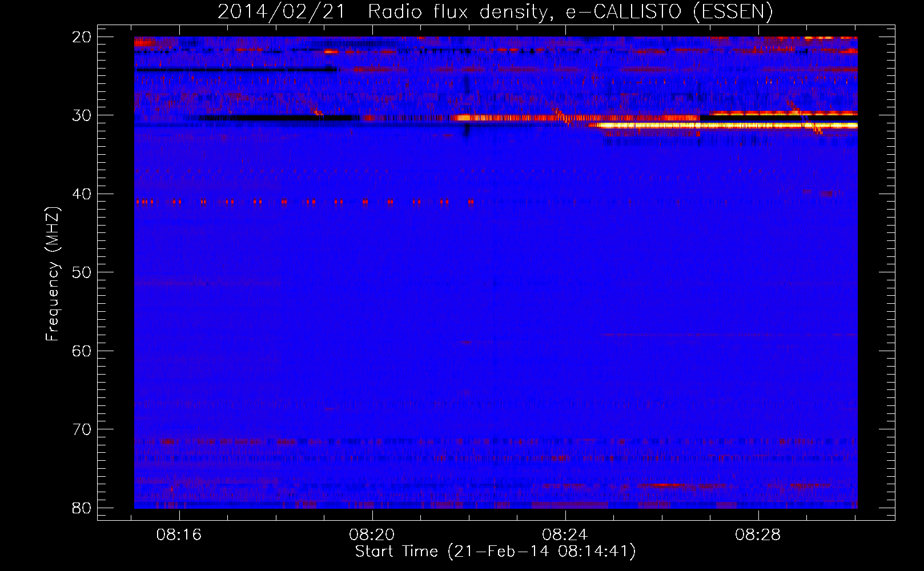
Task: Click the date '2014/02/21' in the title
Action: (282, 11)
